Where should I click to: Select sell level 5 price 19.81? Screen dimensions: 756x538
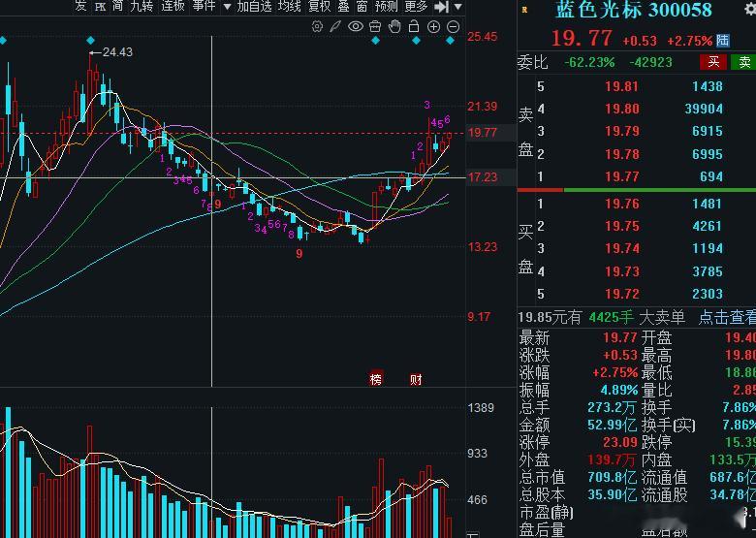coord(622,86)
